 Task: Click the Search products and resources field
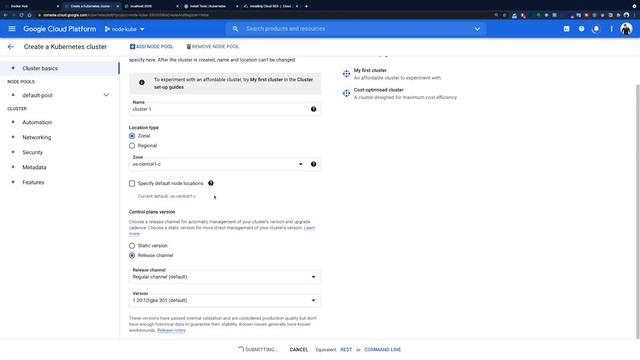355,29
